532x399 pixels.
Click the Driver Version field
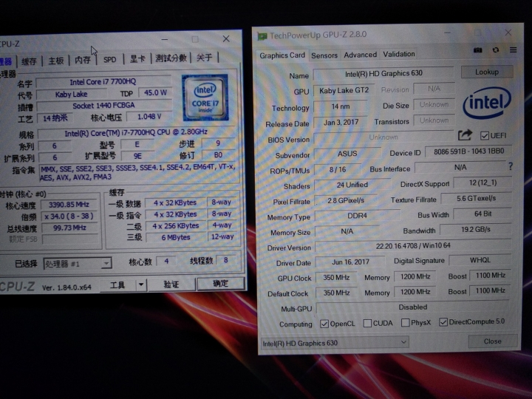tap(413, 245)
